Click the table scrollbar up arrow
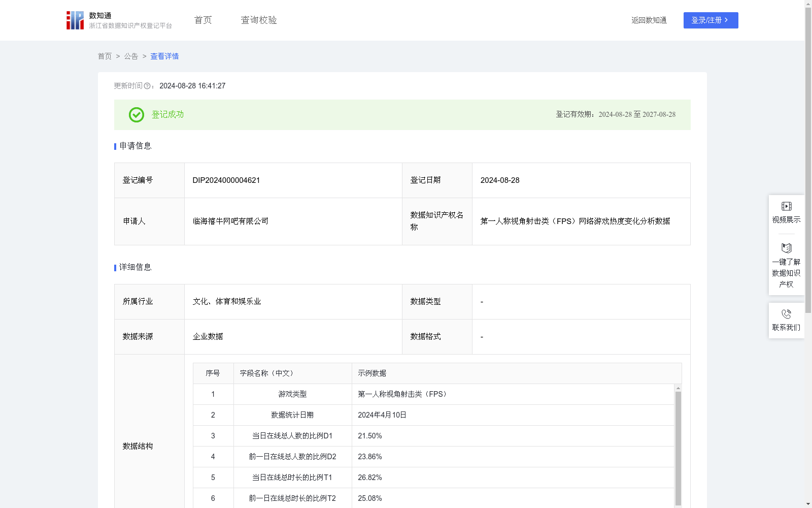The image size is (812, 508). [x=678, y=388]
